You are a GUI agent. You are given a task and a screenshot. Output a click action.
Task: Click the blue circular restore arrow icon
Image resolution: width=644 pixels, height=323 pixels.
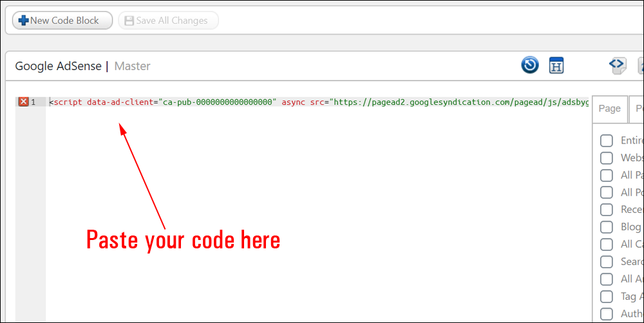click(530, 65)
